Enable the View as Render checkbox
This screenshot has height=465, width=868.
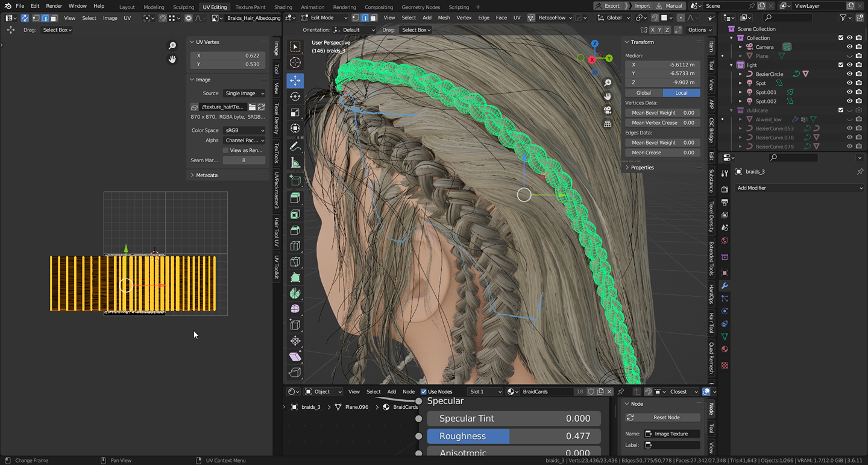pos(226,150)
